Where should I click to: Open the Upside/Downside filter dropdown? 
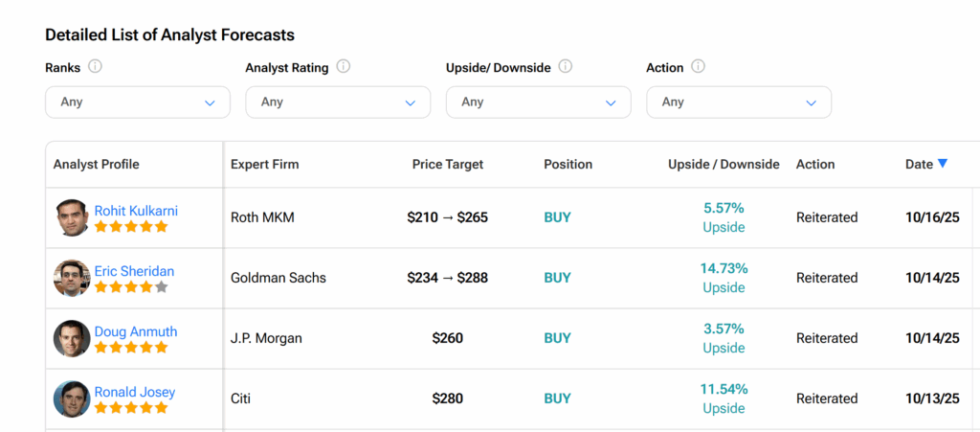538,102
